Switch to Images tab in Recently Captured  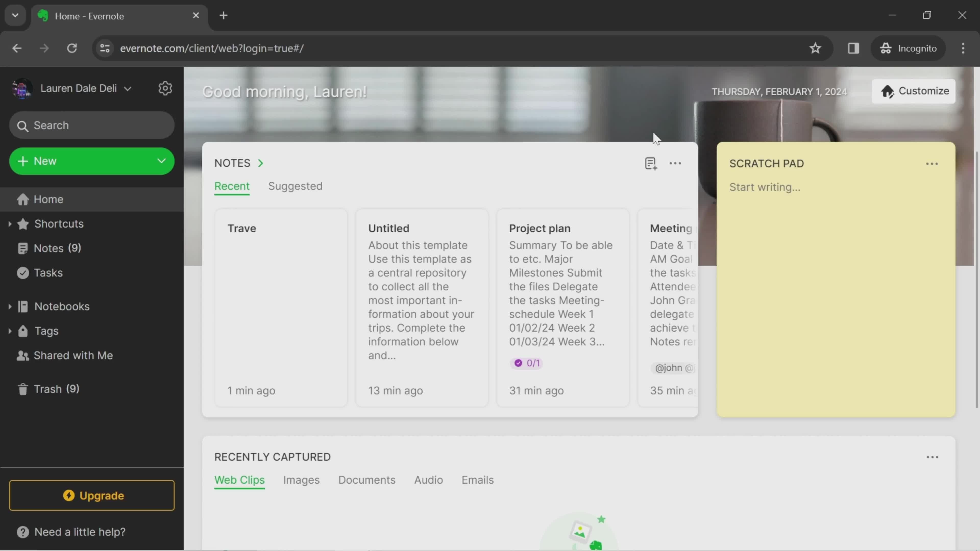[301, 480]
